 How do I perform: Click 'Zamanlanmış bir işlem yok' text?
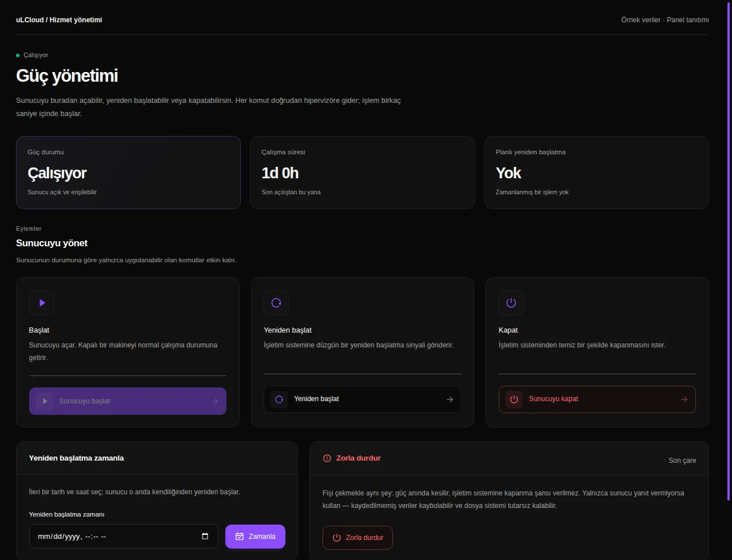(532, 193)
